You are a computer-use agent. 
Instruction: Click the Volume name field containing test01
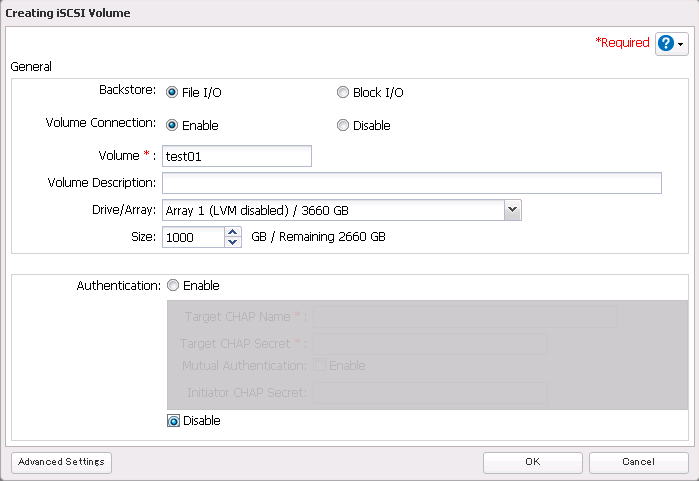(237, 156)
